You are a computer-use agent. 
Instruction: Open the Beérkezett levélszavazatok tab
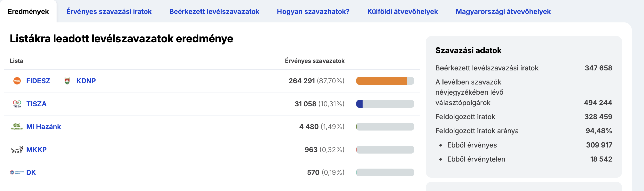[214, 12]
